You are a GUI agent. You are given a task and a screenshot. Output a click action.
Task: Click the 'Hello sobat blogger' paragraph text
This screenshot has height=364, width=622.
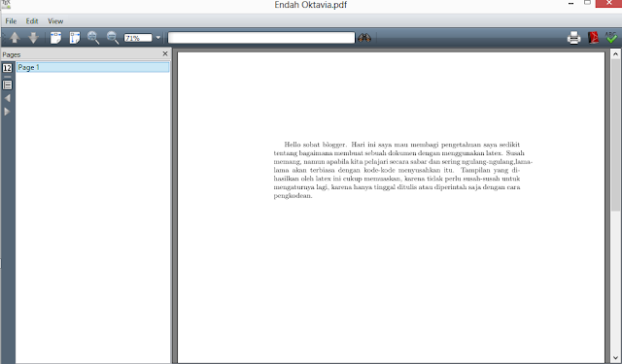pyautogui.click(x=402, y=170)
